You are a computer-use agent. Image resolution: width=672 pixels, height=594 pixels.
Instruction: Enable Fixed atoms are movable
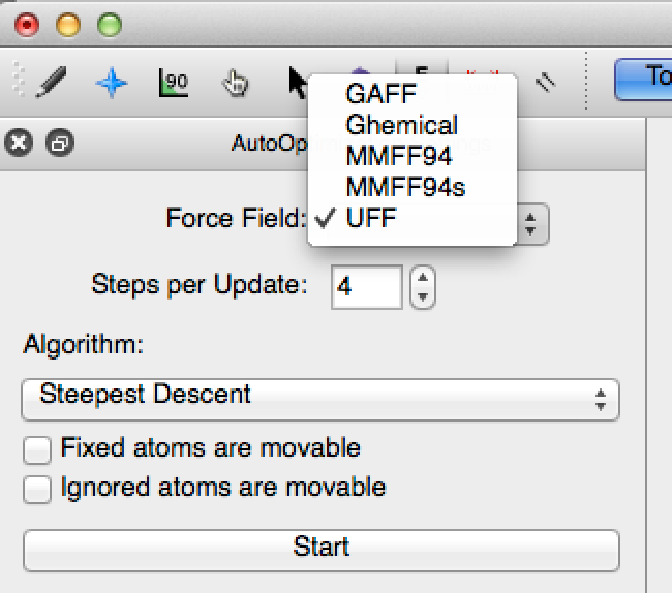[38, 450]
